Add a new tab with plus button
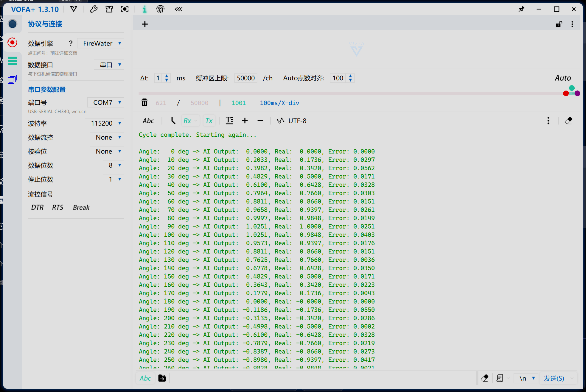The width and height of the screenshot is (586, 392). click(145, 24)
